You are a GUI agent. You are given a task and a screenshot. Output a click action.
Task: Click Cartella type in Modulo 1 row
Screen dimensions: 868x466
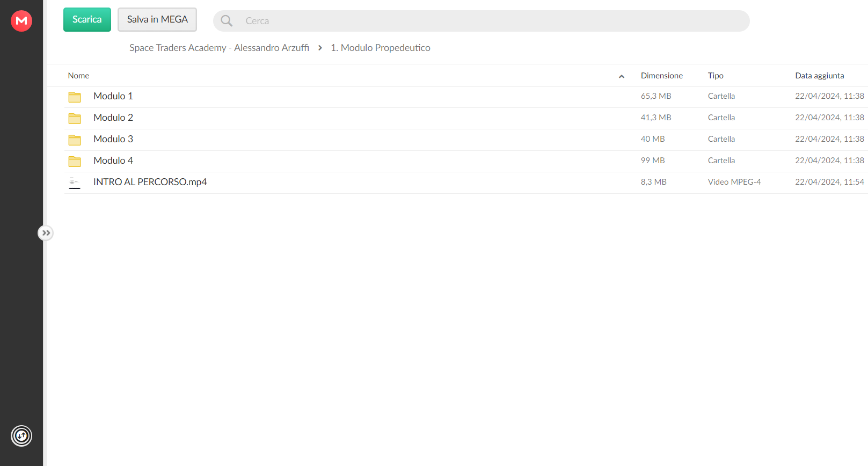pos(721,96)
